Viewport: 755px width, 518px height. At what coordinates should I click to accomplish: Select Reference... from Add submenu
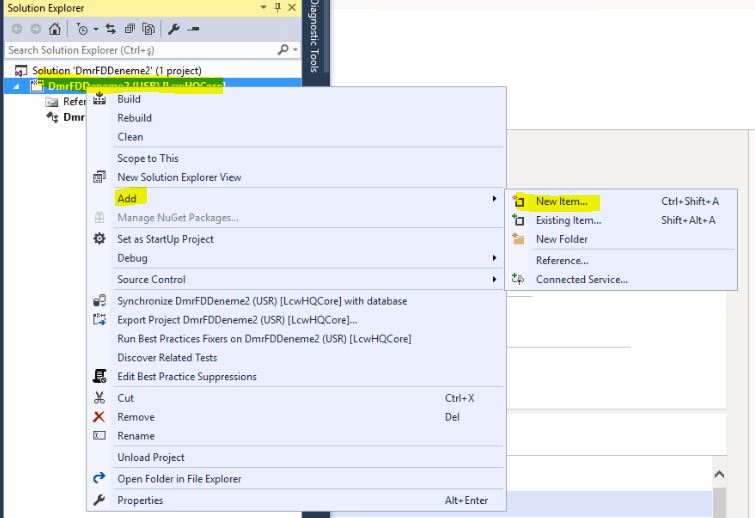click(562, 260)
